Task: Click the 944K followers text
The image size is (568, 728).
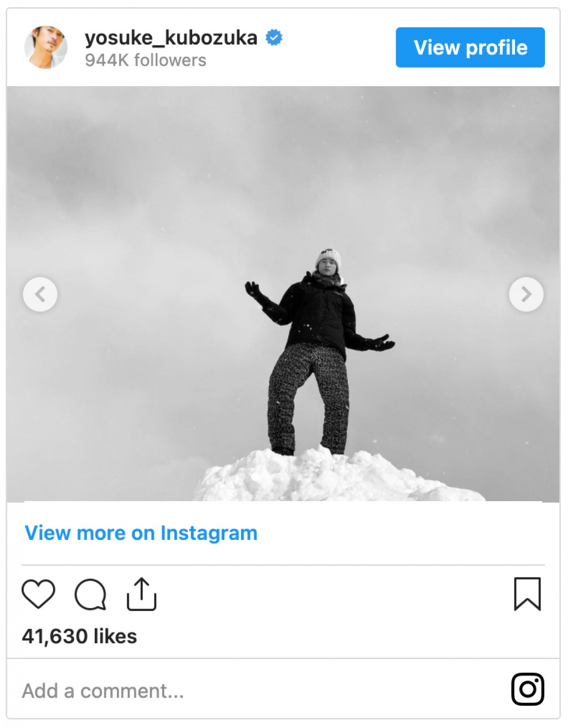Action: pyautogui.click(x=145, y=60)
